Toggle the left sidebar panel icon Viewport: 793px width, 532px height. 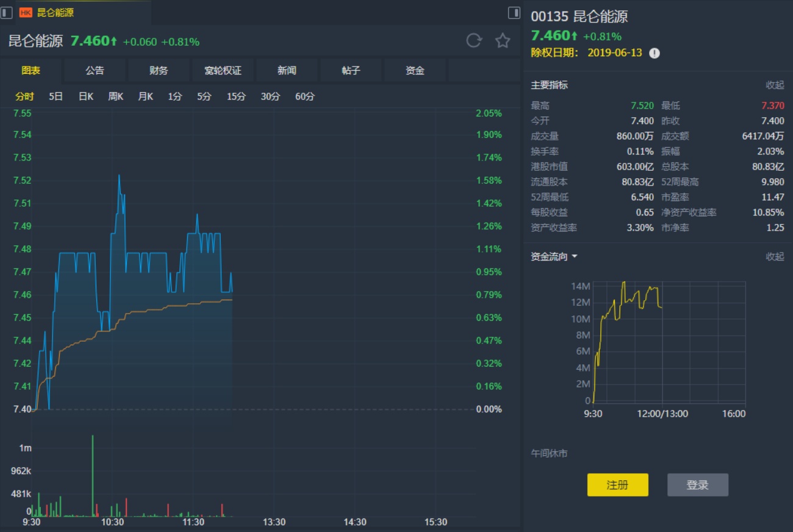point(7,12)
